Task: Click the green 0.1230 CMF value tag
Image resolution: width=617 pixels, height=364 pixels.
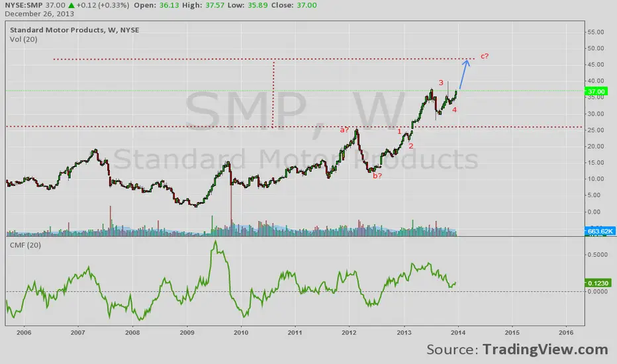Action: 598,283
